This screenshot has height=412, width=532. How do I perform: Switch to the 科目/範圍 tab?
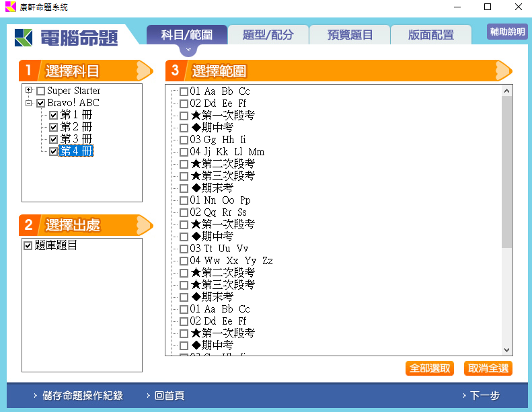pyautogui.click(x=187, y=34)
